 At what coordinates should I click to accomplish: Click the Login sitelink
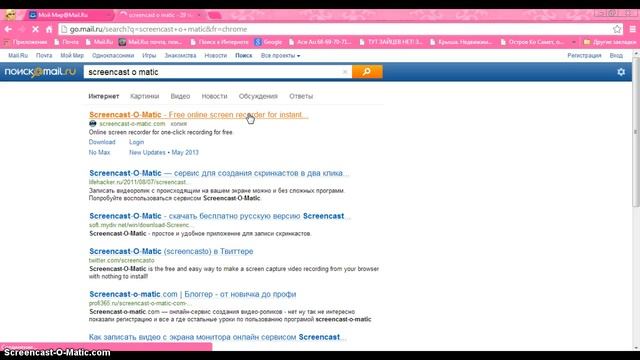point(136,142)
